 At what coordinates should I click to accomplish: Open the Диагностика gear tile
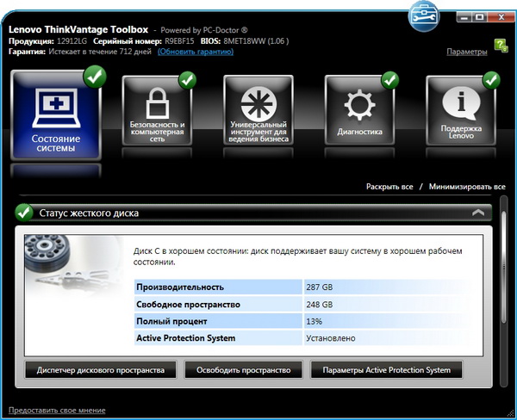pyautogui.click(x=359, y=110)
